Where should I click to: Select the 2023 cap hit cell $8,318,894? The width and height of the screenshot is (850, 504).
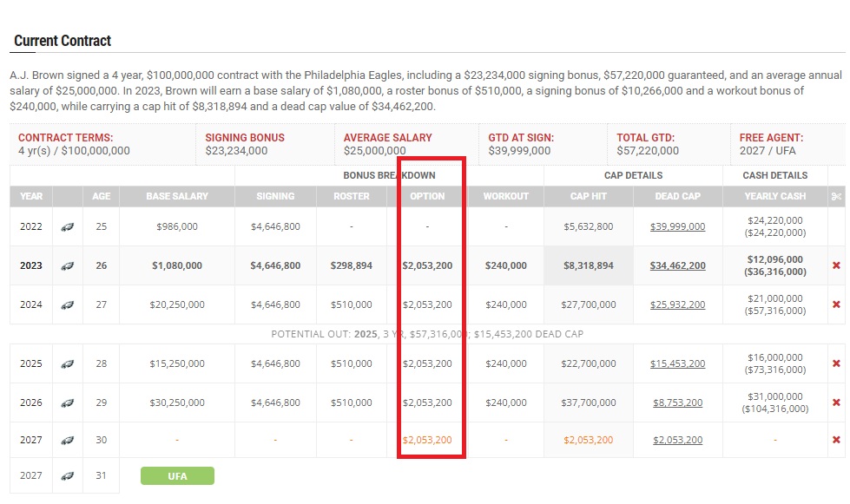click(588, 265)
